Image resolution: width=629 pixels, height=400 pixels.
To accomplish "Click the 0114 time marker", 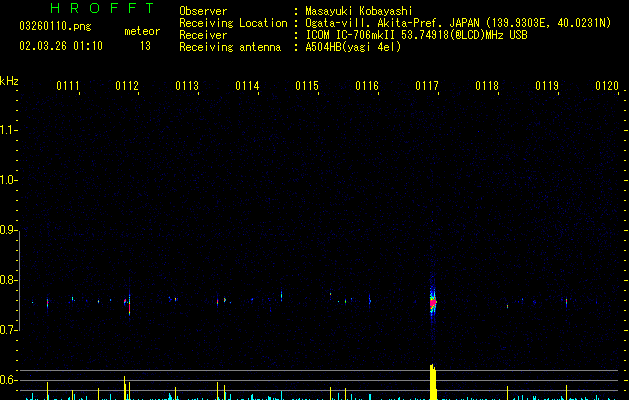I will coord(247,86).
